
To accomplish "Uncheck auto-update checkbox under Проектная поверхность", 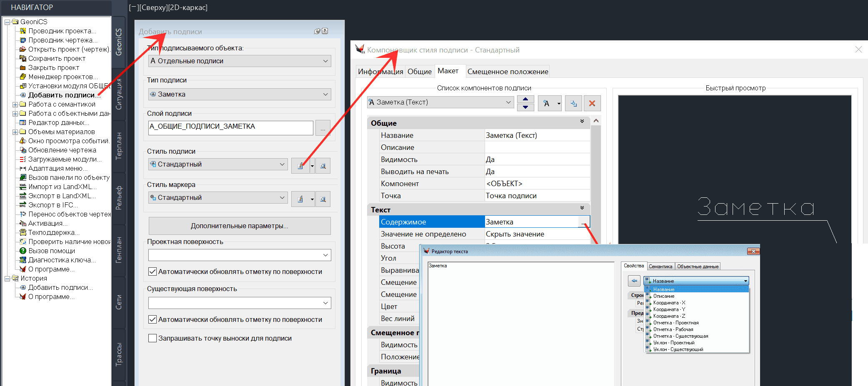I will [153, 271].
